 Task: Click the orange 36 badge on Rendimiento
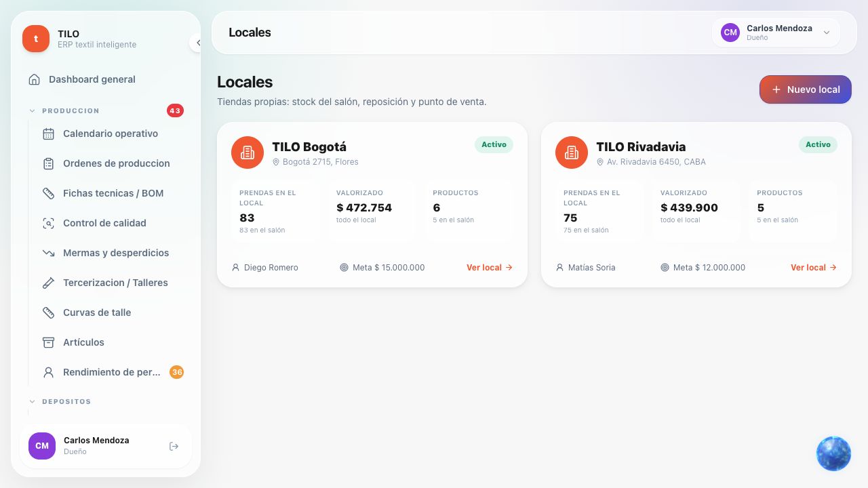176,372
